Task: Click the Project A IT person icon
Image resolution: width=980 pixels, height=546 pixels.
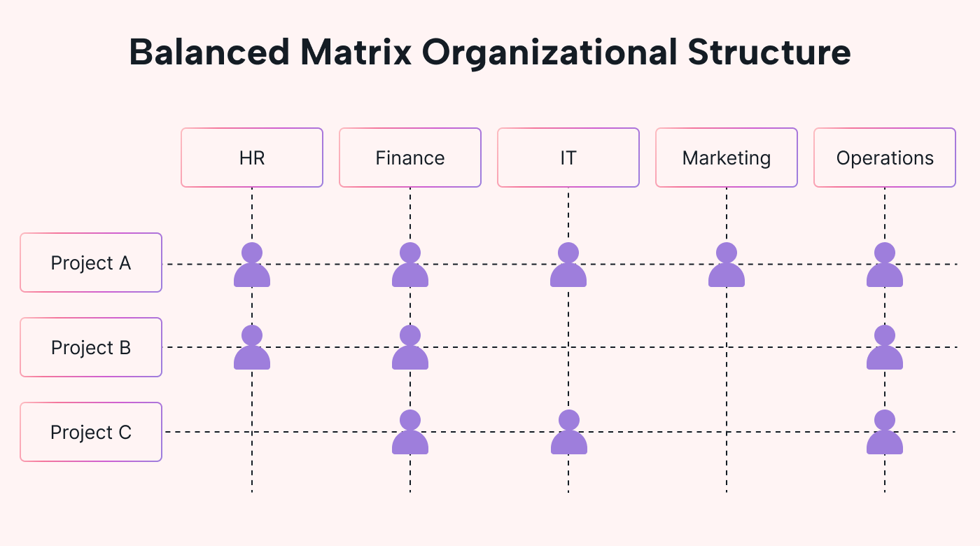Action: pyautogui.click(x=568, y=265)
